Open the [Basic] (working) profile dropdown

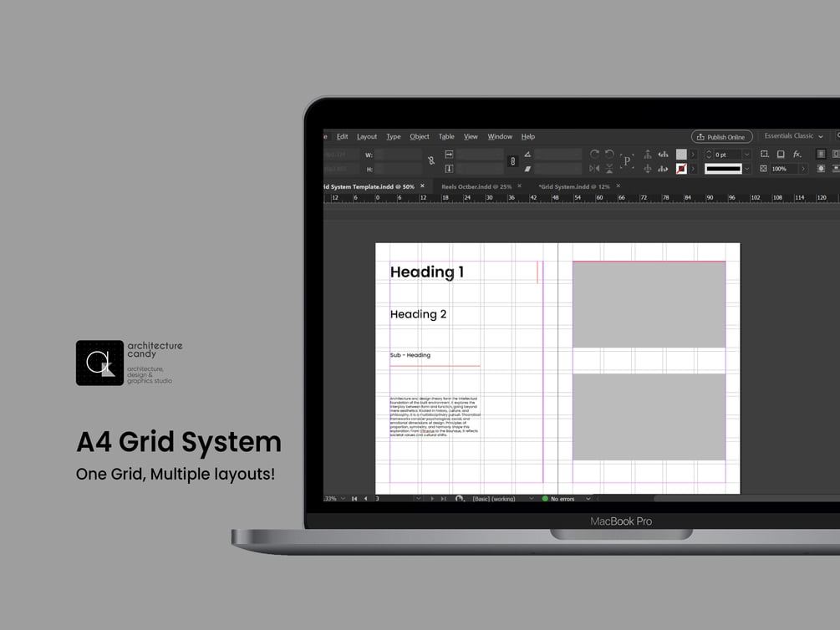tap(531, 499)
